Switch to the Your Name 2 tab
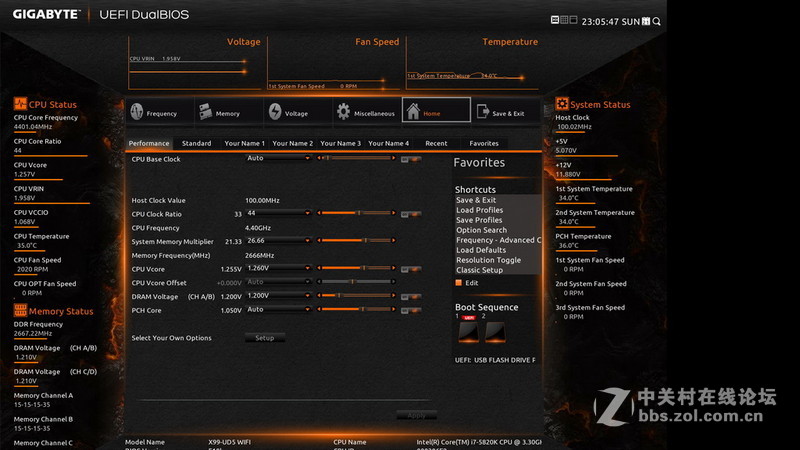800x450 pixels. pos(292,143)
